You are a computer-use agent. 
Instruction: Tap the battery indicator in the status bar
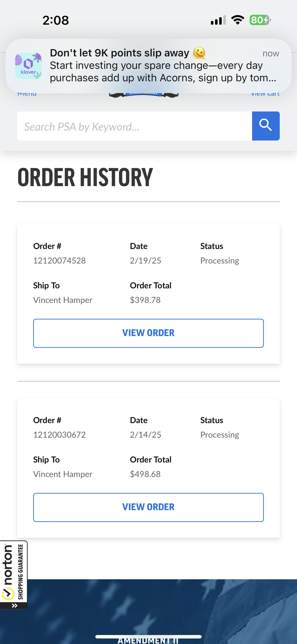tap(259, 20)
